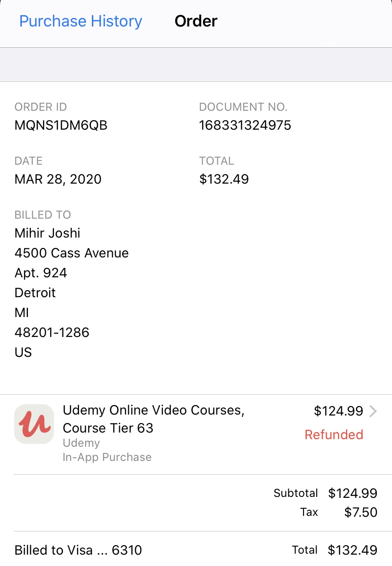The height and width of the screenshot is (566, 392).
Task: Select the Order ID value MQNS1DM6QB
Action: [61, 125]
